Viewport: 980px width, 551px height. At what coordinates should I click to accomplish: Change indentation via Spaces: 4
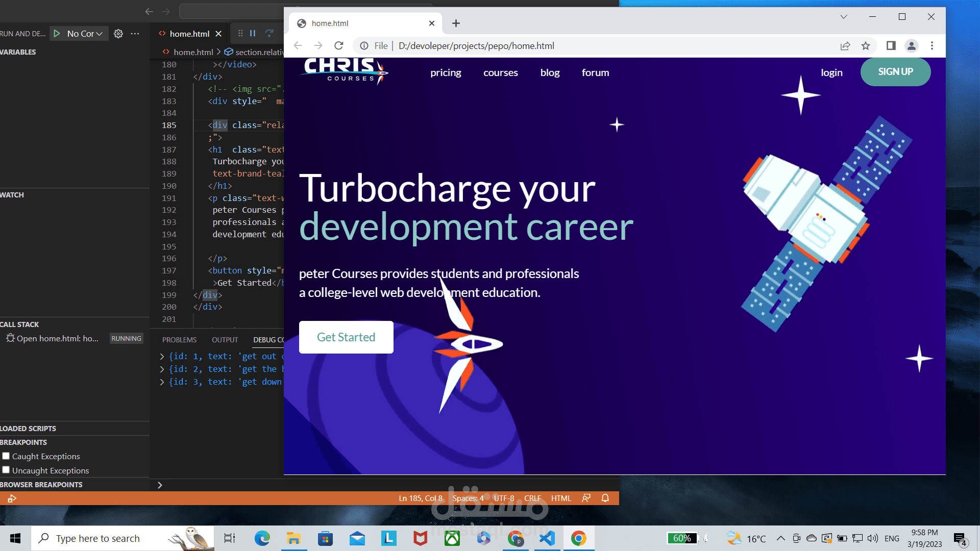pos(468,498)
